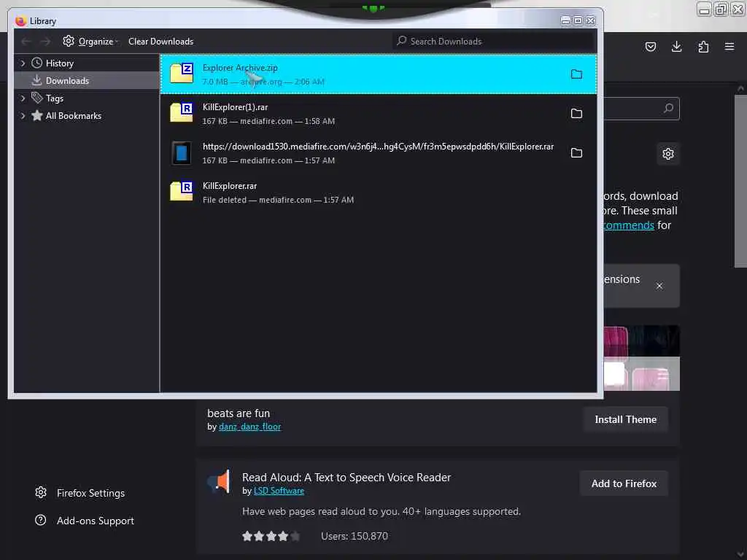Click Clear Downloads button
The image size is (747, 560).
(x=160, y=42)
